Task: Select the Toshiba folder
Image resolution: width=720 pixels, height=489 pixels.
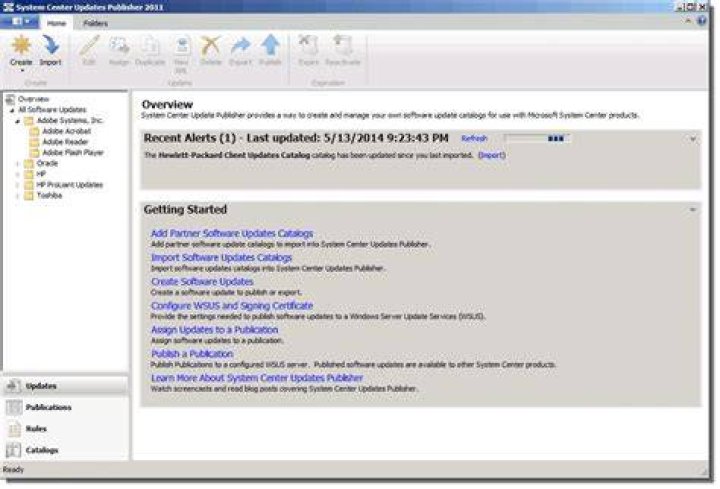Action: 49,195
